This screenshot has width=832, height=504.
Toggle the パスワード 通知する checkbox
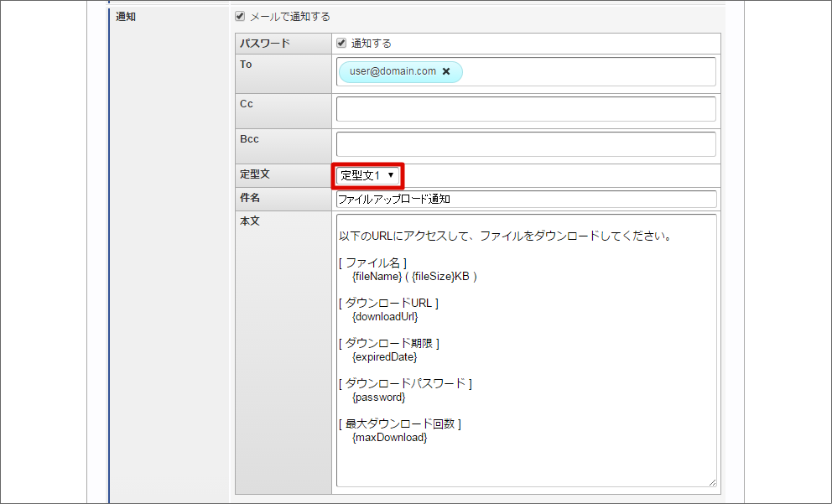(341, 43)
